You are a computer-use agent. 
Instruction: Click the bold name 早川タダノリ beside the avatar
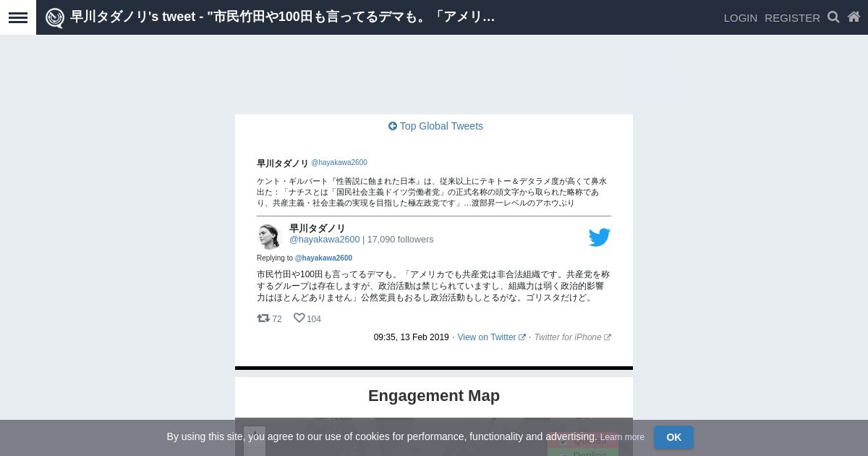point(318,229)
